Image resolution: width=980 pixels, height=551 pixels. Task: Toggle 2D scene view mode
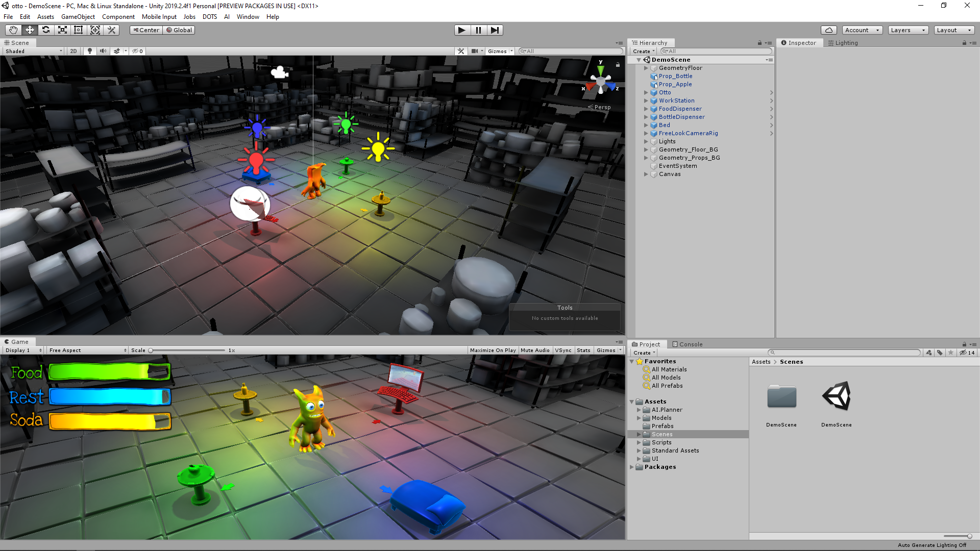click(73, 51)
